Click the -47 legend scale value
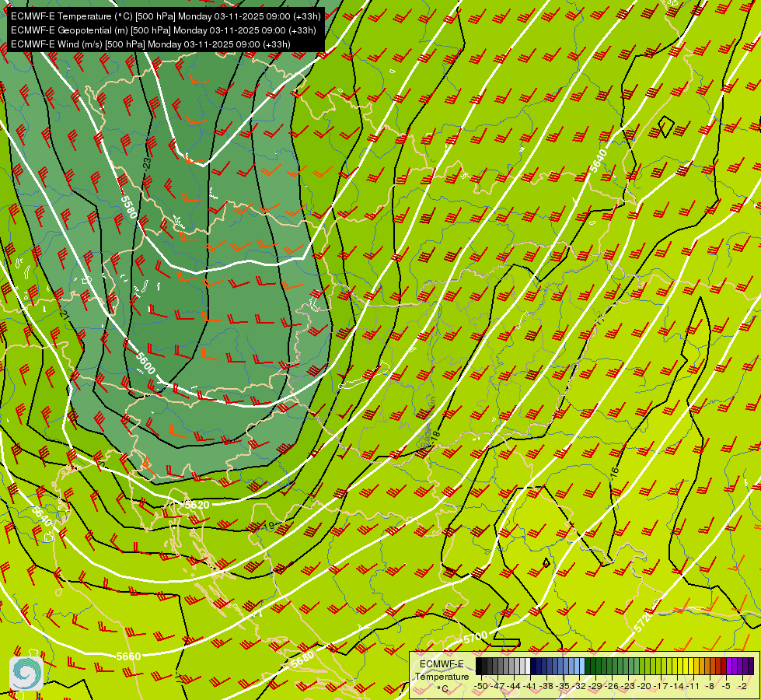This screenshot has width=761, height=700. tap(497, 686)
